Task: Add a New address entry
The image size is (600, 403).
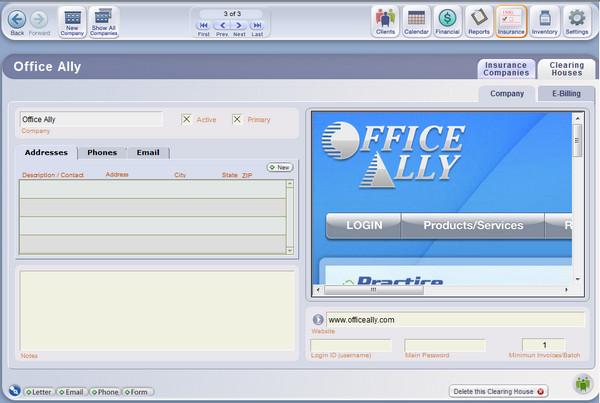Action: pos(280,168)
